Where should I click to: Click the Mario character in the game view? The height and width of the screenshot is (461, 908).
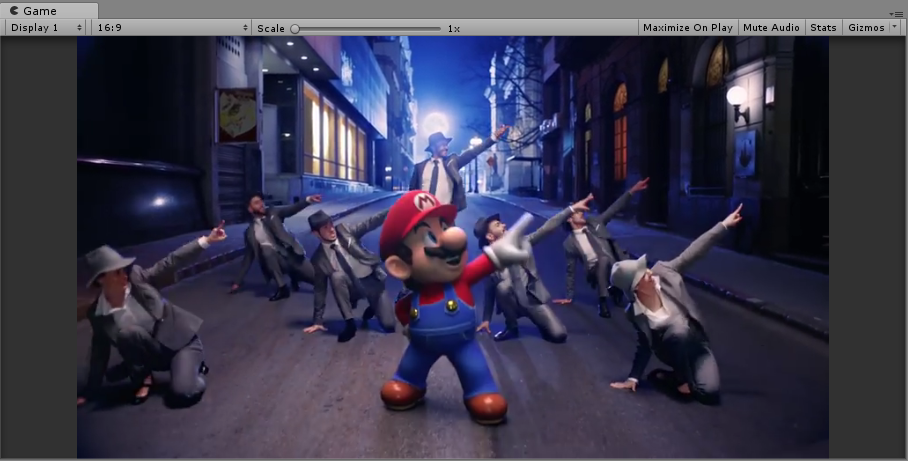tap(452, 306)
